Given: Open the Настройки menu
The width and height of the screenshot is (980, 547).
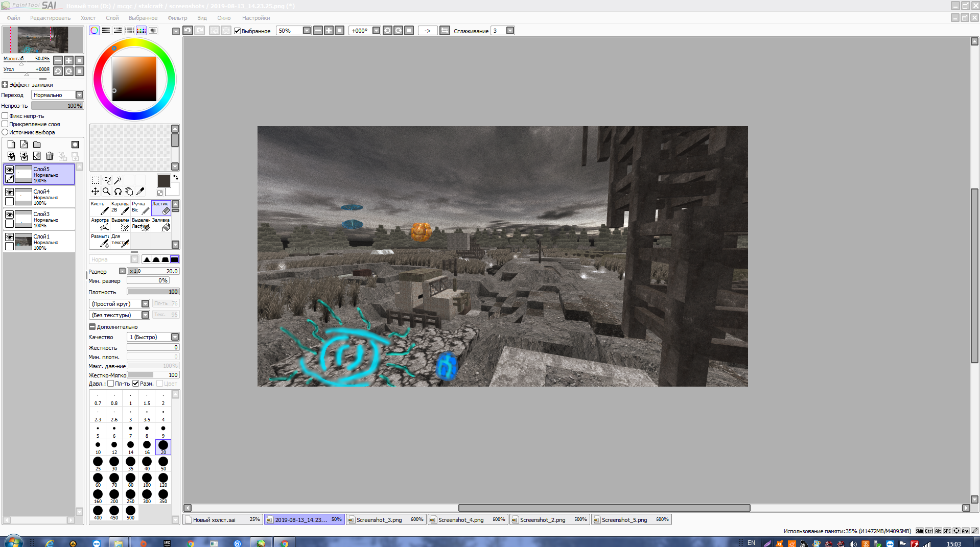Looking at the screenshot, I should point(256,18).
